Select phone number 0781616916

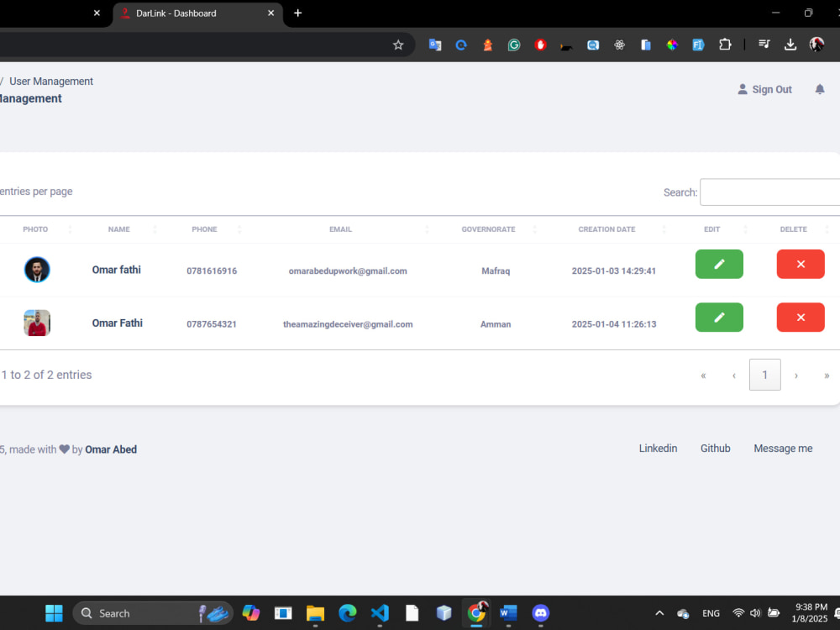pyautogui.click(x=212, y=271)
